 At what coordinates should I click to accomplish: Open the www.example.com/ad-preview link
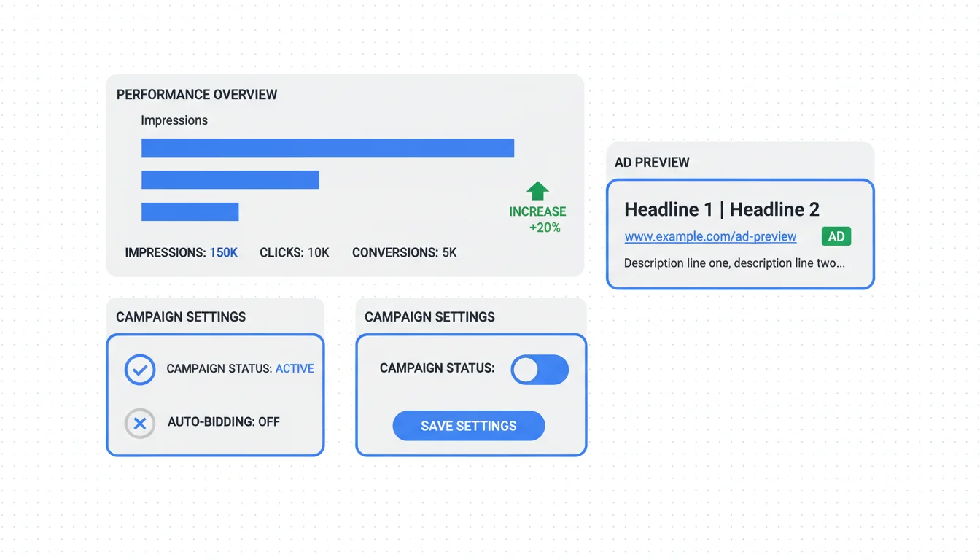tap(710, 237)
